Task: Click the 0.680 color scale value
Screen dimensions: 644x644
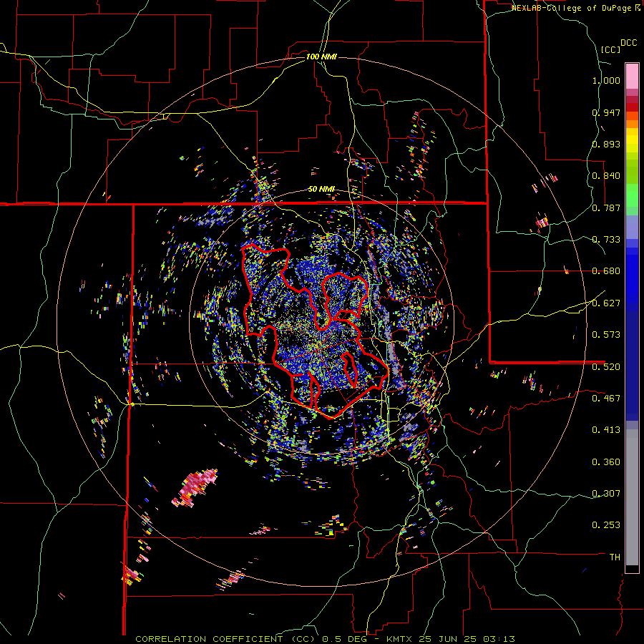Action: point(606,271)
